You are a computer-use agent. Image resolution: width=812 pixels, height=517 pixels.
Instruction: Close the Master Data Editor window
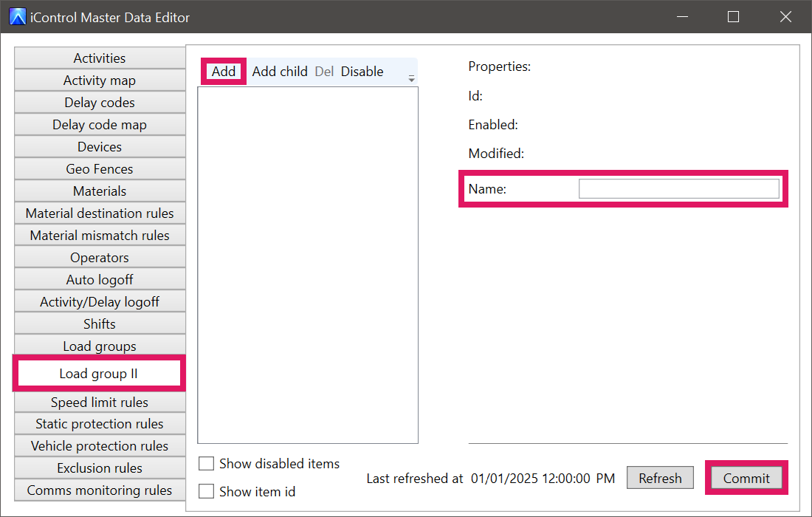pos(785,17)
